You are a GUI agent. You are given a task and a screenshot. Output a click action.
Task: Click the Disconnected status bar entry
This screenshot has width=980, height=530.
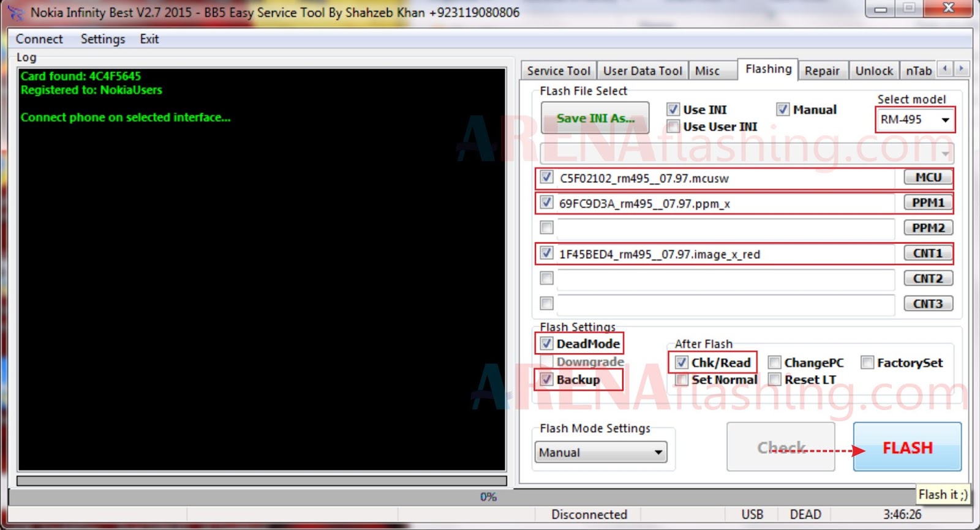pyautogui.click(x=589, y=515)
